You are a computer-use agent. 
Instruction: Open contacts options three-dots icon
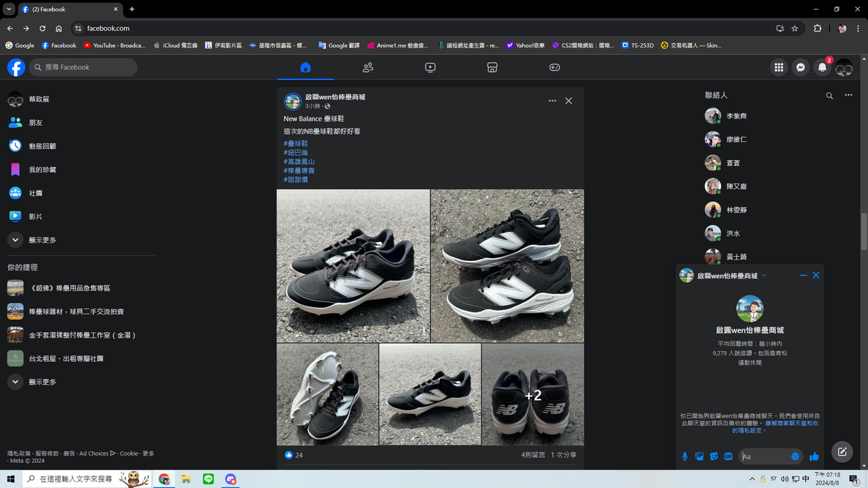point(848,96)
